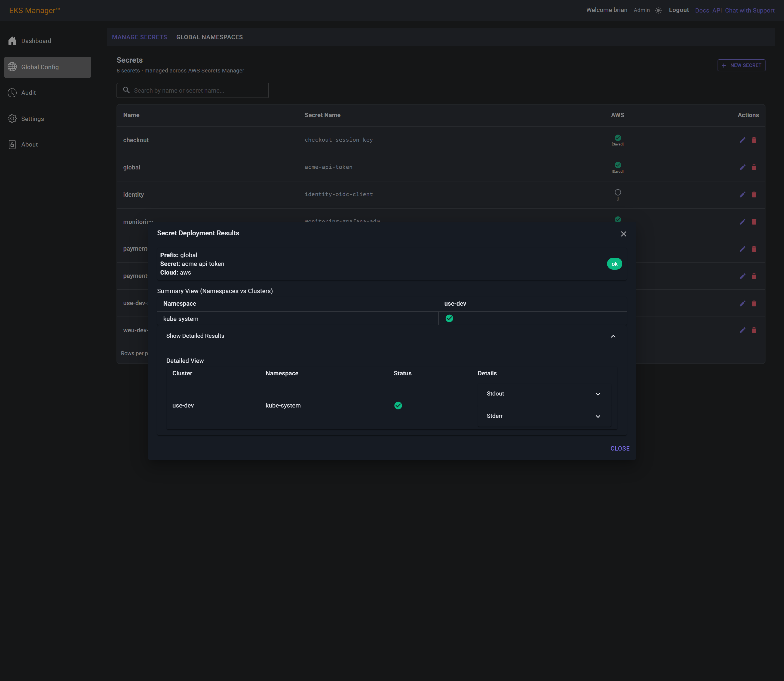
Task: Switch to the Global Namespaces tab
Action: pos(209,37)
